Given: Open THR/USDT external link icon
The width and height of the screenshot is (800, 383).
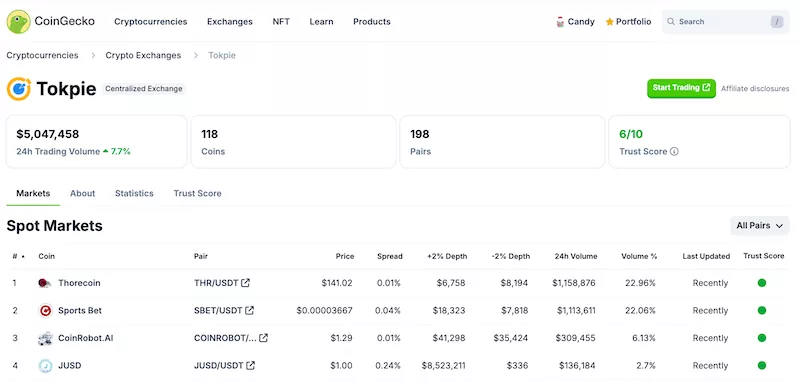Looking at the screenshot, I should click(x=245, y=283).
